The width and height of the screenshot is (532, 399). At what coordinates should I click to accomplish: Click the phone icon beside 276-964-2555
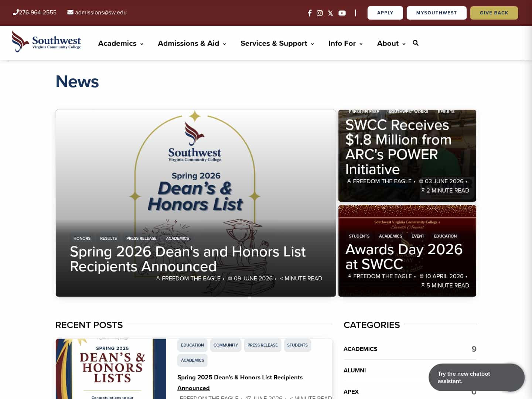click(16, 12)
